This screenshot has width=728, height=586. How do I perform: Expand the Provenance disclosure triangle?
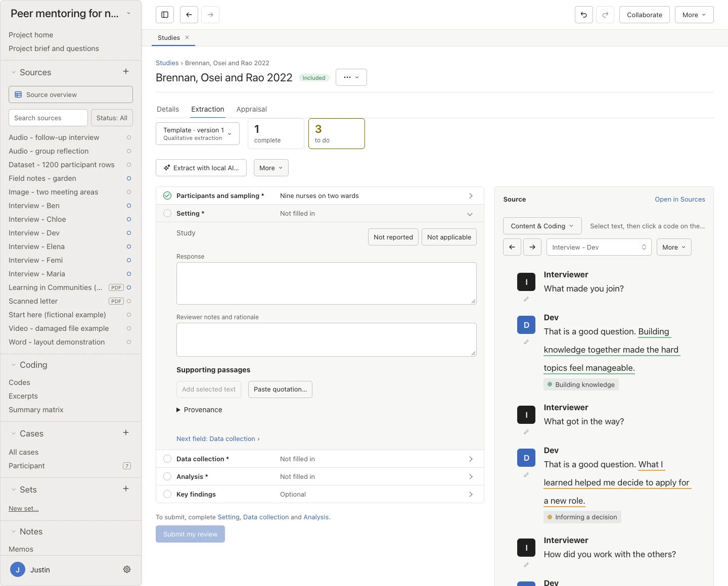(178, 410)
